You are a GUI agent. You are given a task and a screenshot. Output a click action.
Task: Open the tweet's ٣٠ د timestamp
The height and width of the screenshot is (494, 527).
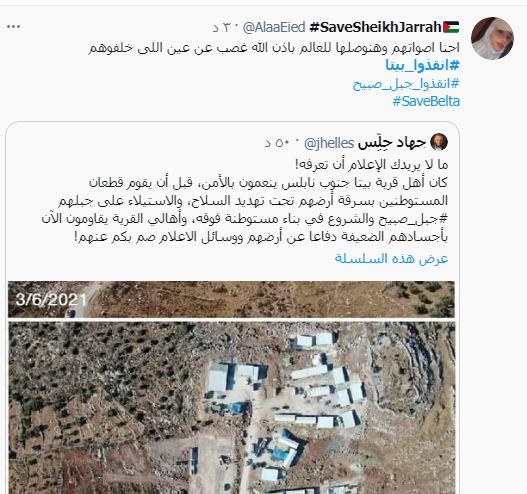pyautogui.click(x=222, y=27)
